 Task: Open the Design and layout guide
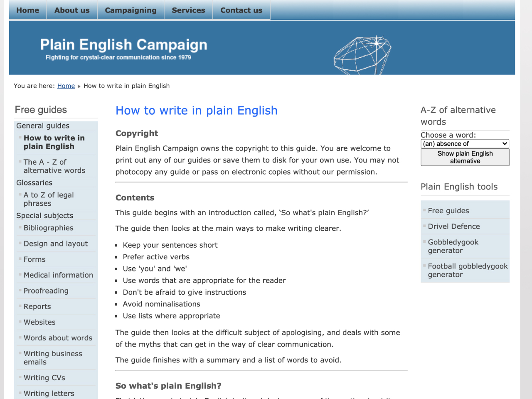[x=56, y=244]
